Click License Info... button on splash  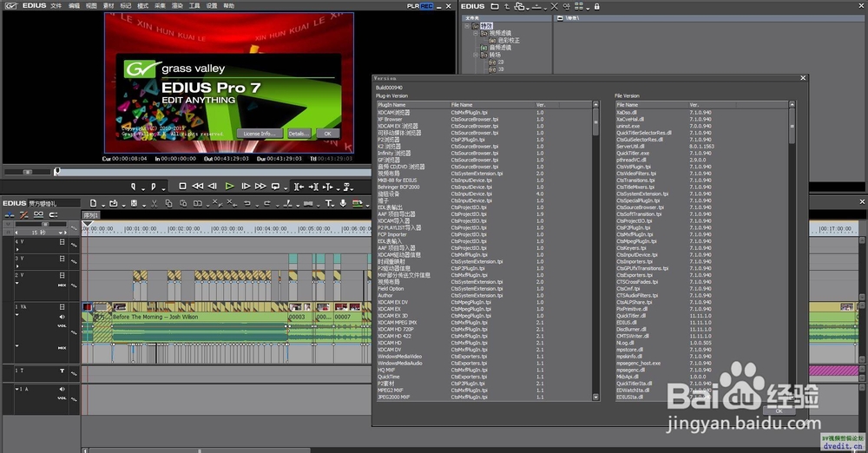coord(260,134)
